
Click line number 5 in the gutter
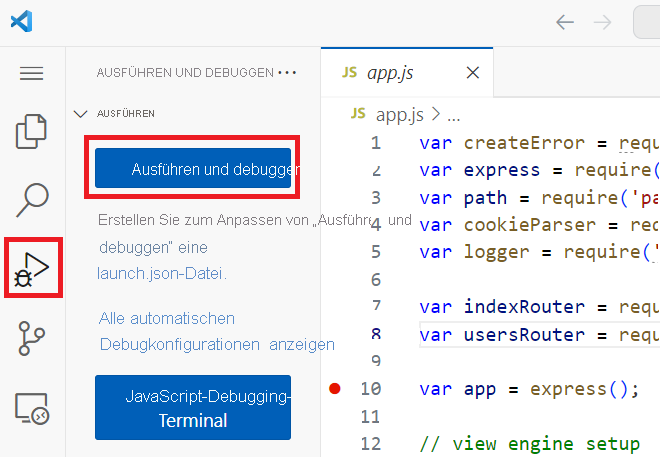(376, 252)
